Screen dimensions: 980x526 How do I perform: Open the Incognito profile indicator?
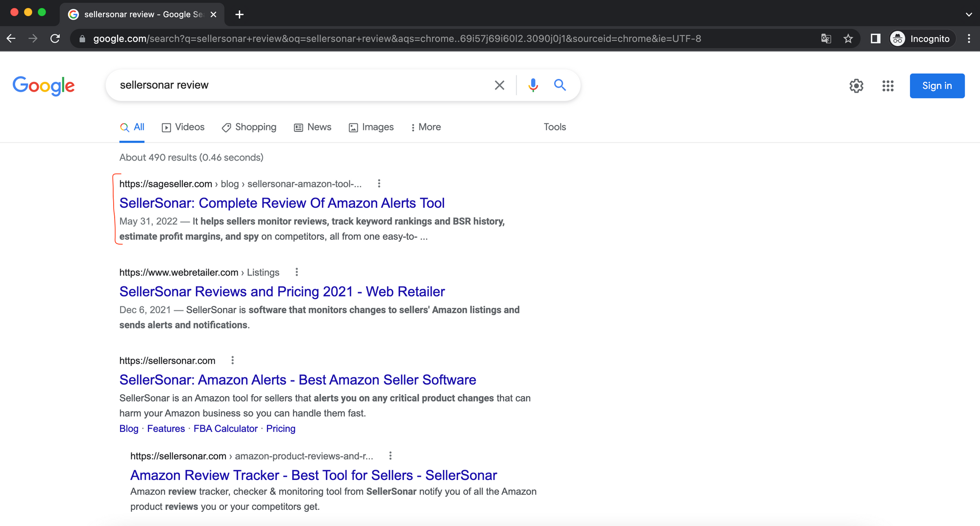click(x=922, y=39)
